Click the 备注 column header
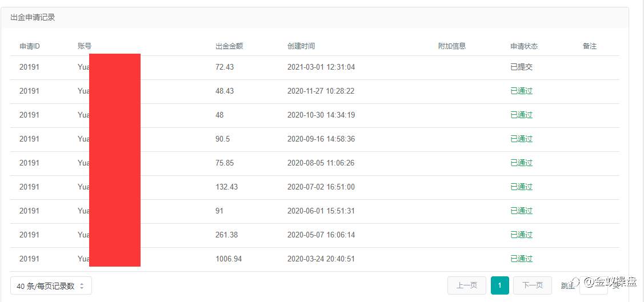 pos(589,46)
